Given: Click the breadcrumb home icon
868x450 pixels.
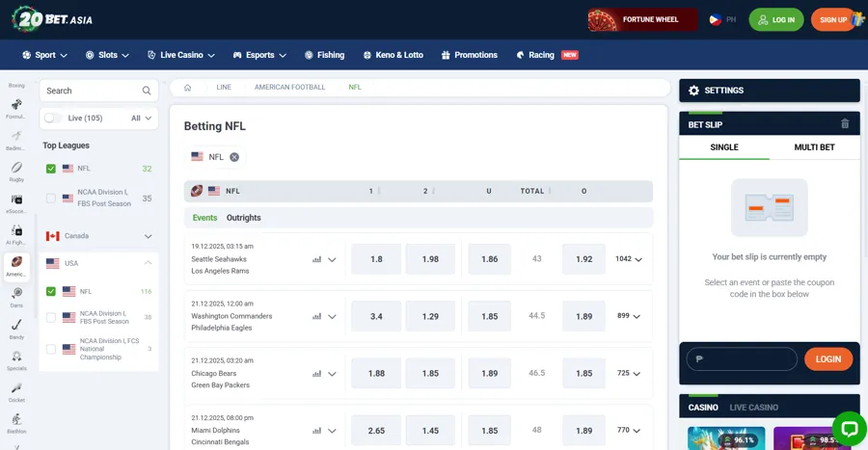Looking at the screenshot, I should point(188,88).
